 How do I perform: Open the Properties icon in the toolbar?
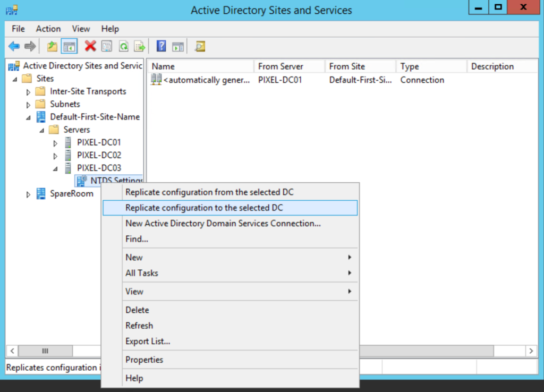point(106,46)
